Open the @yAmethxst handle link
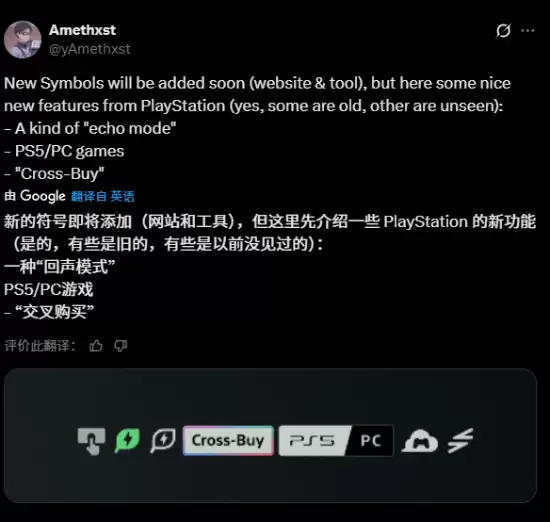Screen dimensions: 550x522 pyautogui.click(x=90, y=49)
